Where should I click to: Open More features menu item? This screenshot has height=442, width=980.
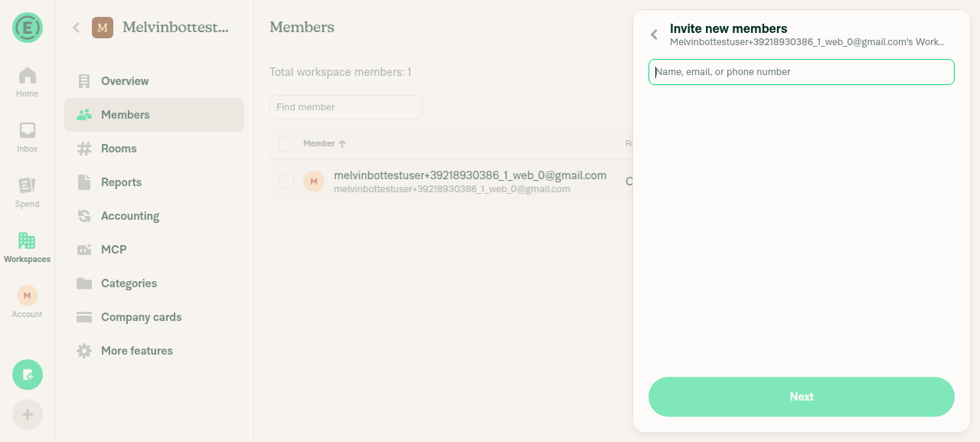point(154,351)
